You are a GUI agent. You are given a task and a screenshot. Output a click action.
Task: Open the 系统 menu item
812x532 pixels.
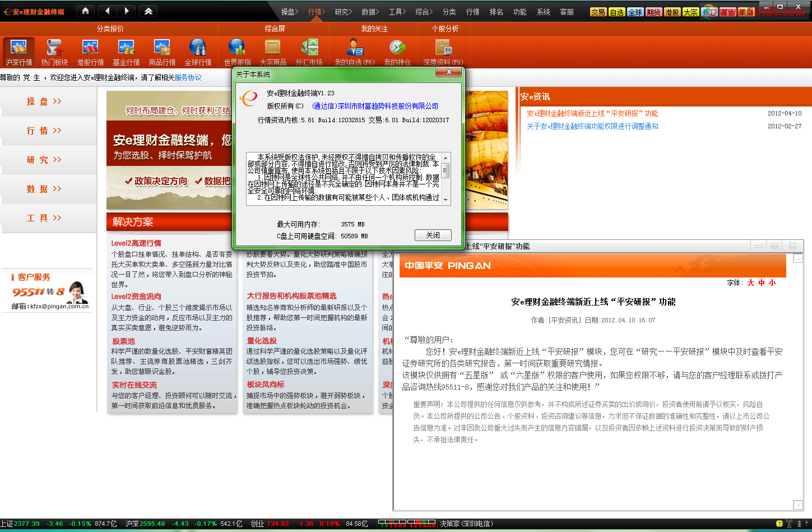pos(543,12)
